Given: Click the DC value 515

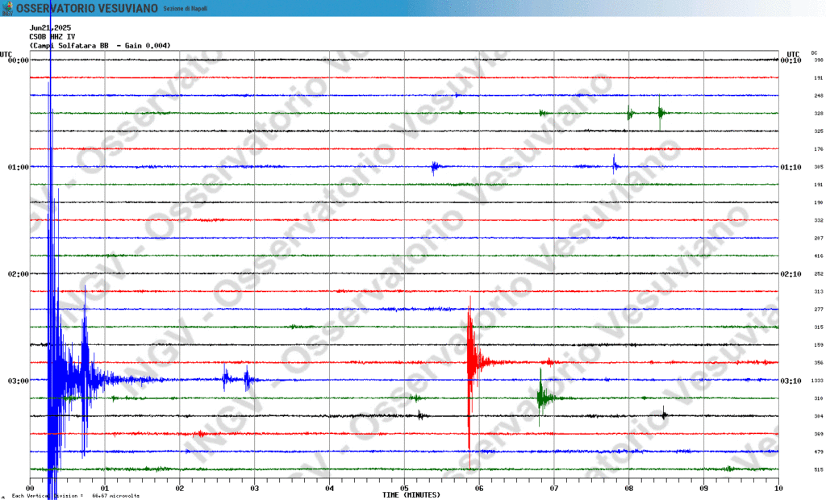Looking at the screenshot, I should click(x=819, y=470).
